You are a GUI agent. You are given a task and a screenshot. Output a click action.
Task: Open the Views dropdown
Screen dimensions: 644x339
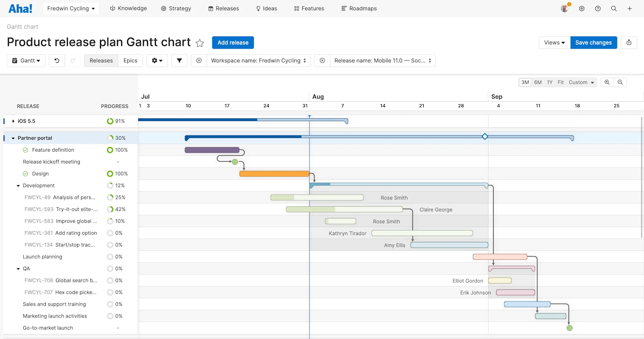point(554,42)
